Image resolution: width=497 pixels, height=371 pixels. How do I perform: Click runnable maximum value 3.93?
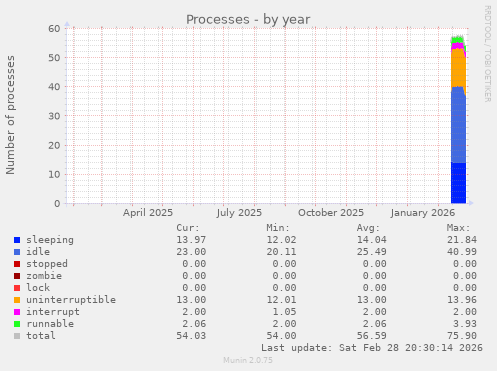tap(465, 324)
